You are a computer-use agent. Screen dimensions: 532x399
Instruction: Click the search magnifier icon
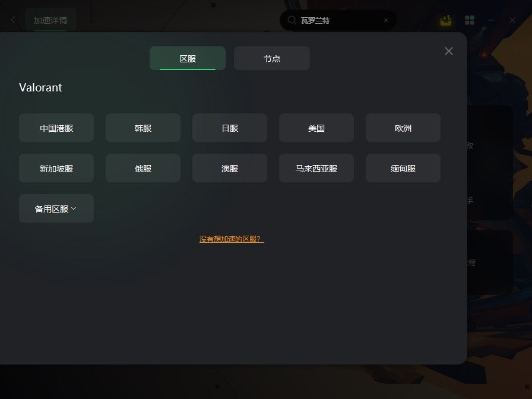292,20
